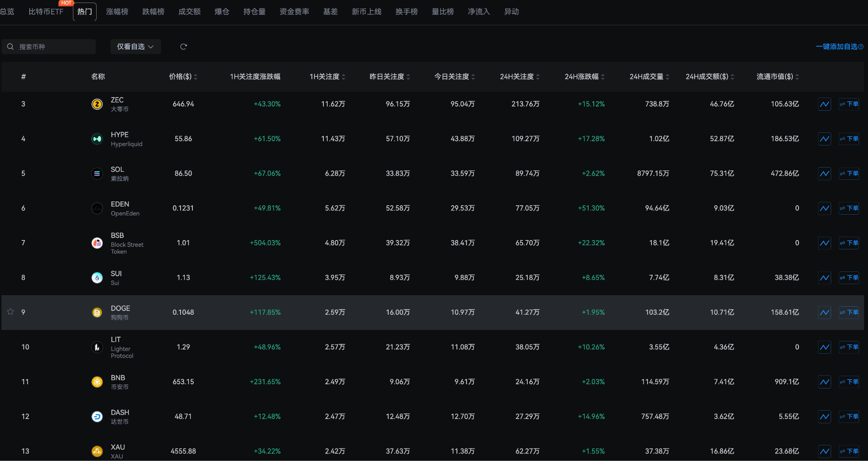
Task: Open the 新币上线 tab
Action: click(x=367, y=12)
